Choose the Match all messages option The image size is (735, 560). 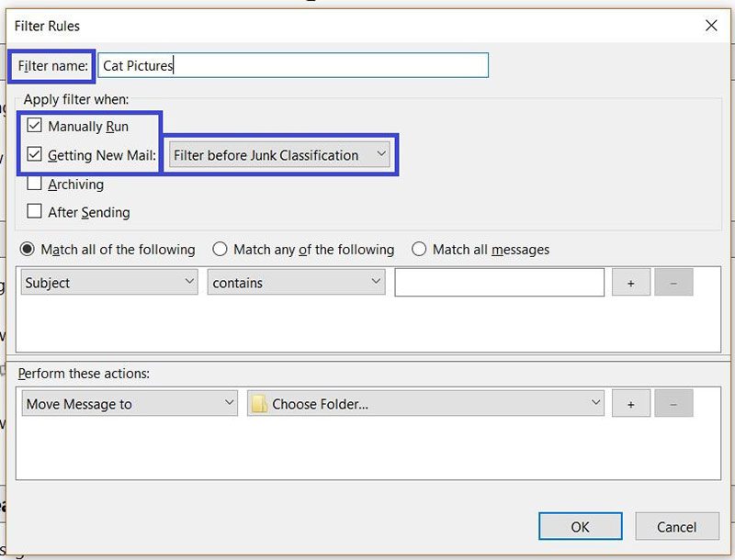419,249
